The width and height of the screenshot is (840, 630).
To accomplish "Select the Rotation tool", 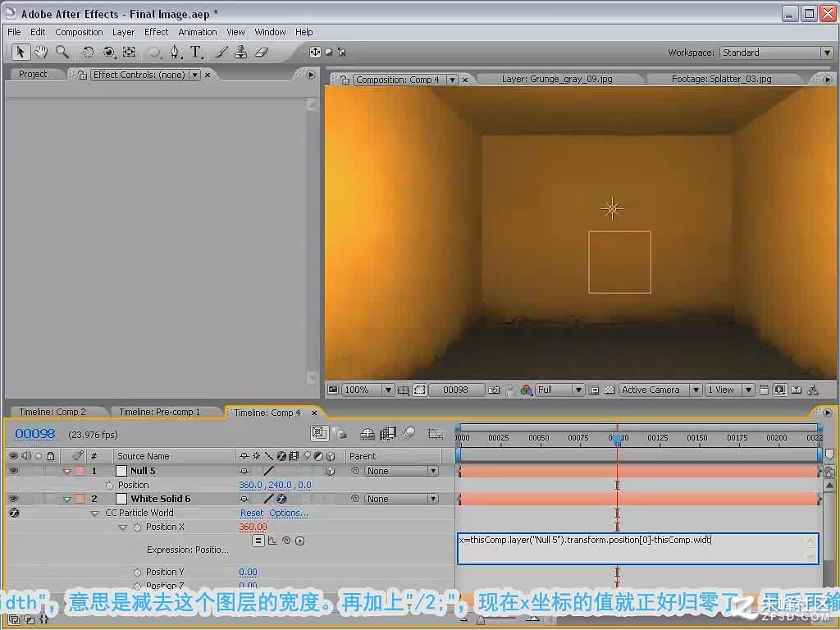I will [88, 52].
